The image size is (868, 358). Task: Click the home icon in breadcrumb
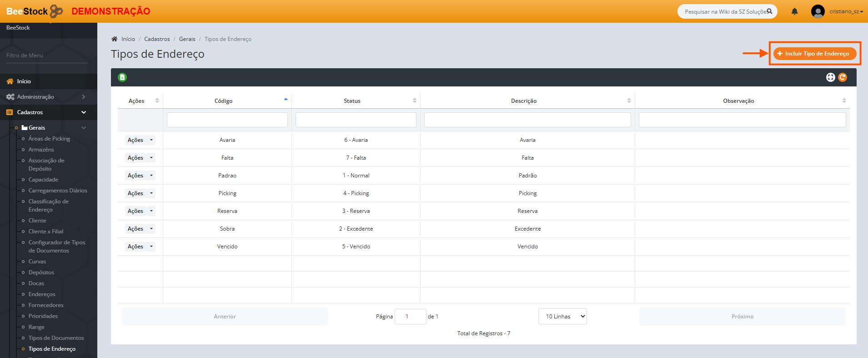click(115, 39)
